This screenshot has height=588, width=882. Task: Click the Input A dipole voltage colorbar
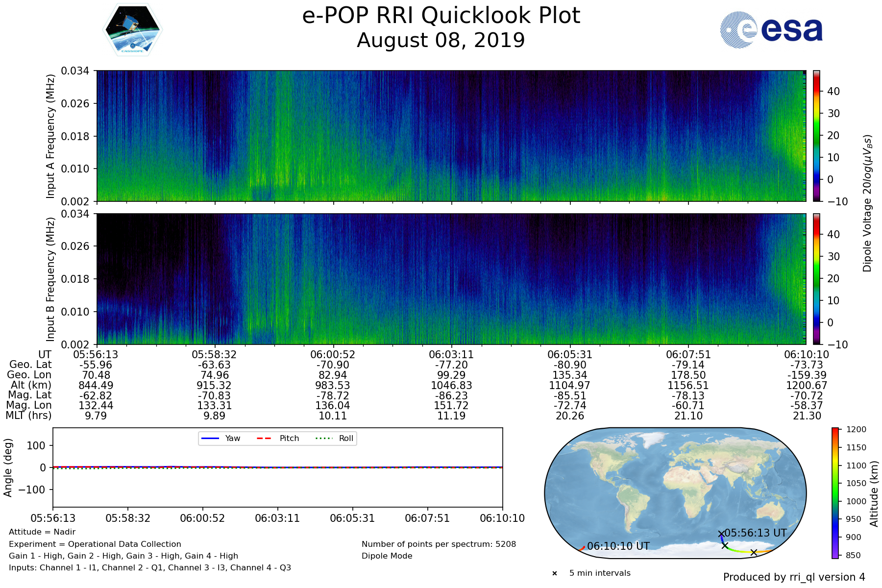(817, 136)
